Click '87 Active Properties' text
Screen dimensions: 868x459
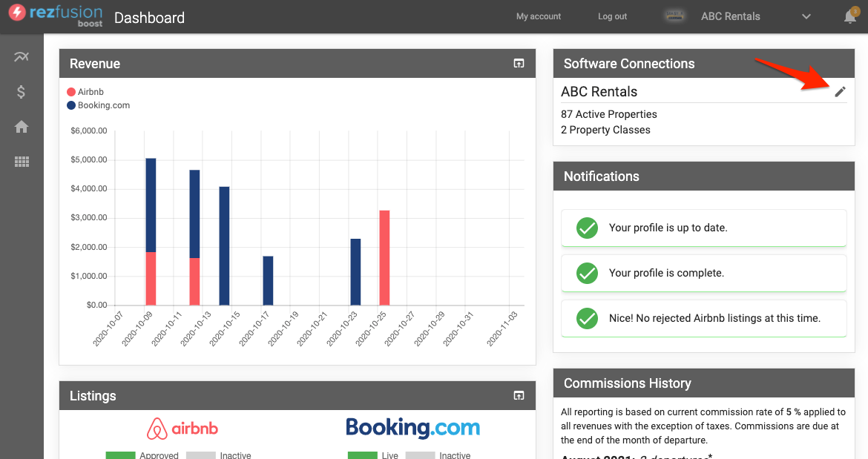pyautogui.click(x=609, y=114)
